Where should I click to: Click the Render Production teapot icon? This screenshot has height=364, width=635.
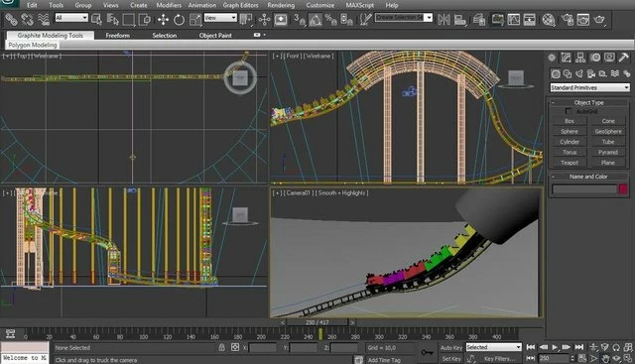pyautogui.click(x=599, y=19)
